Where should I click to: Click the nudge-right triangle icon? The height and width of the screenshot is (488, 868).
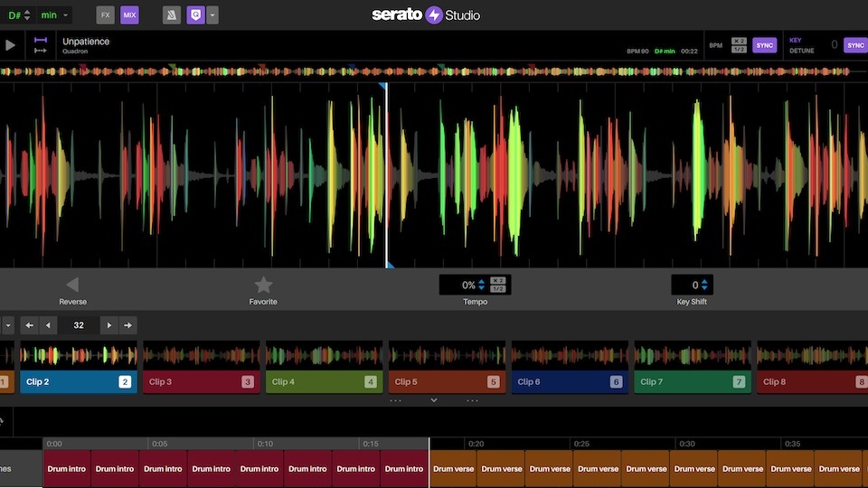tap(109, 325)
